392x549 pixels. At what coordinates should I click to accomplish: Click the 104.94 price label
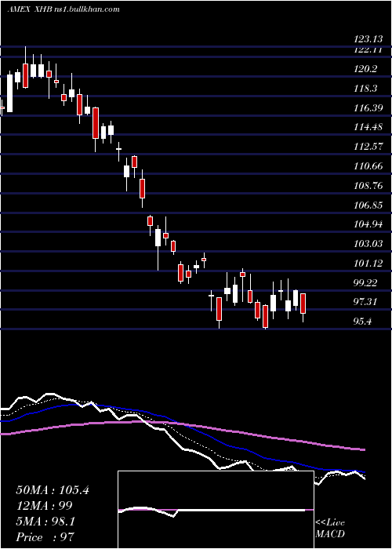pyautogui.click(x=367, y=224)
